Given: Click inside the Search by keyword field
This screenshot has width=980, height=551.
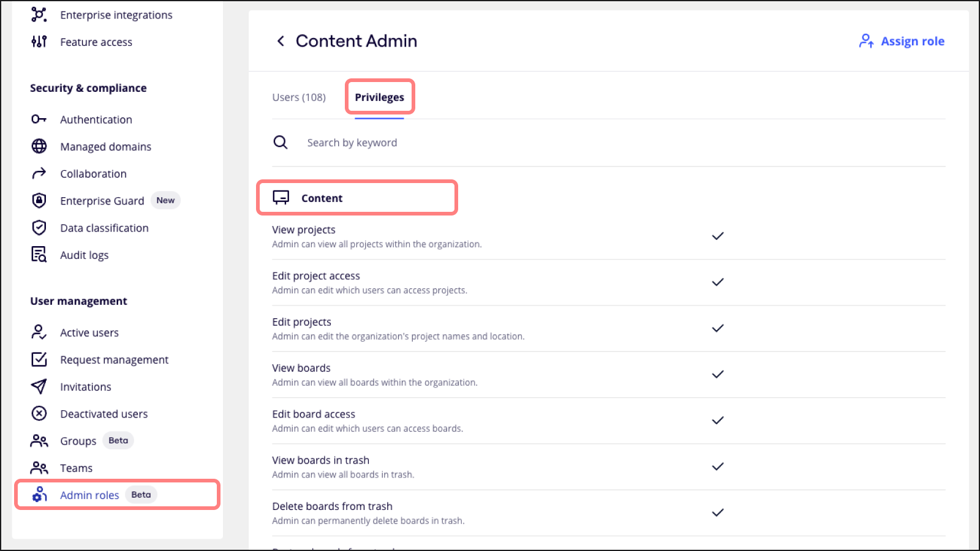Looking at the screenshot, I should (352, 142).
